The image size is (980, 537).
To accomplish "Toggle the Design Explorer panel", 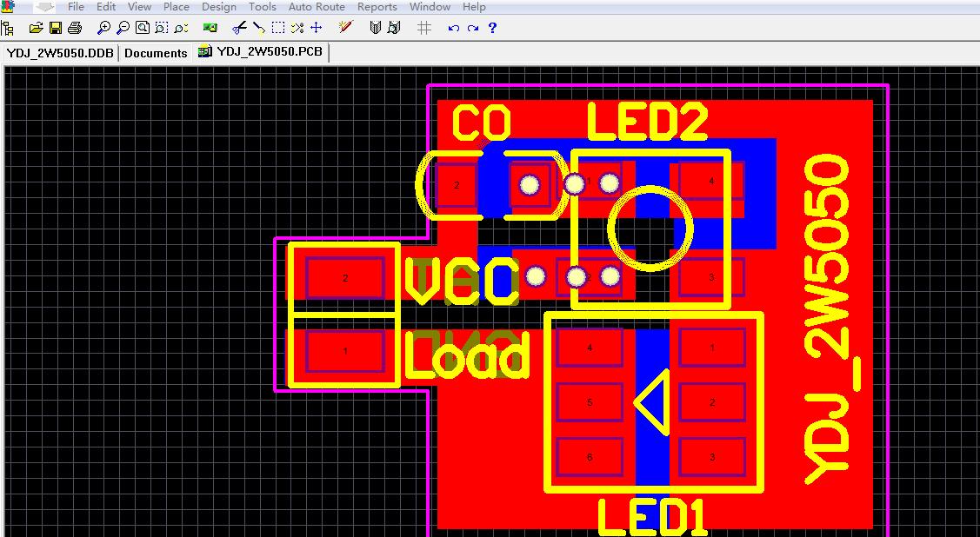I will click(x=9, y=27).
